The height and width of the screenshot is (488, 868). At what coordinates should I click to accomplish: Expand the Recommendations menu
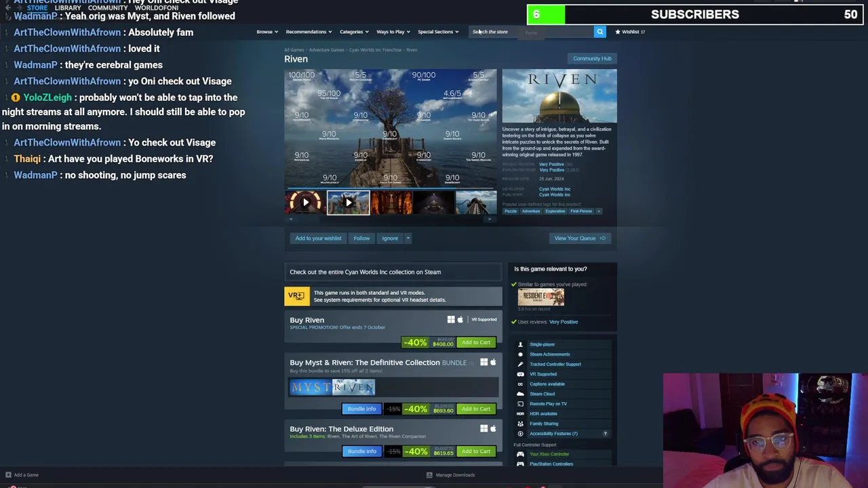(x=309, y=32)
